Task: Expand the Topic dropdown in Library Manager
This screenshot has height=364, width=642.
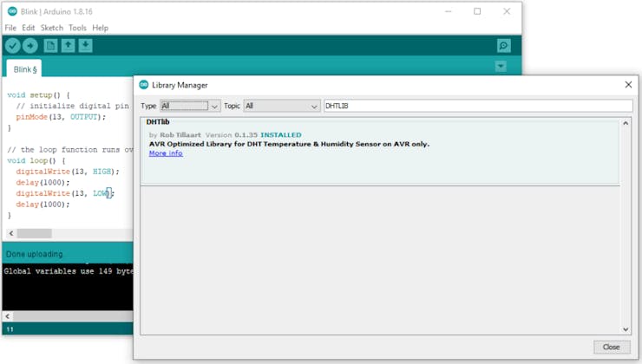Action: tap(282, 106)
